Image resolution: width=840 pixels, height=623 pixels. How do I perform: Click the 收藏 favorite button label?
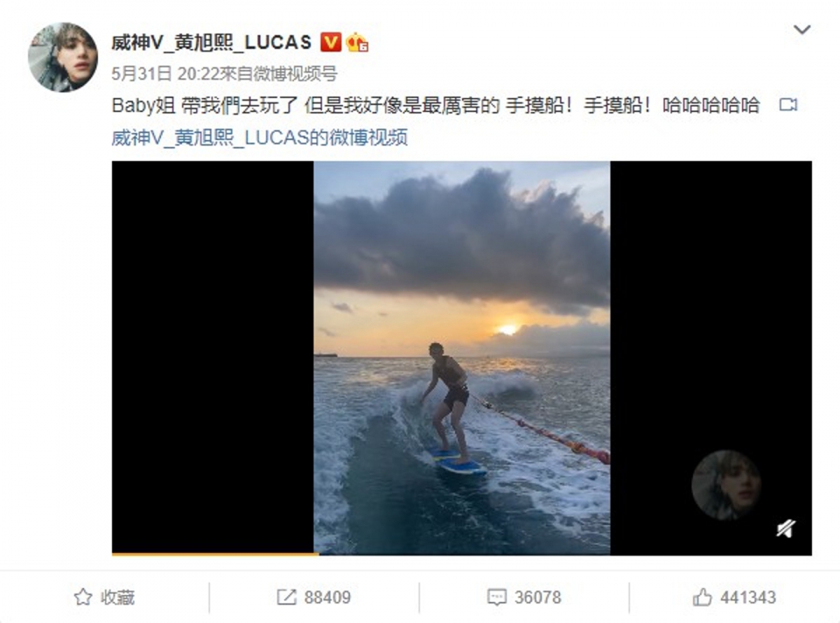[x=118, y=597]
